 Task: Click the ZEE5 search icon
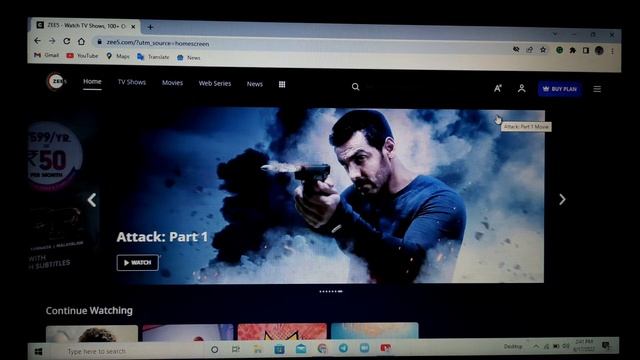click(356, 87)
